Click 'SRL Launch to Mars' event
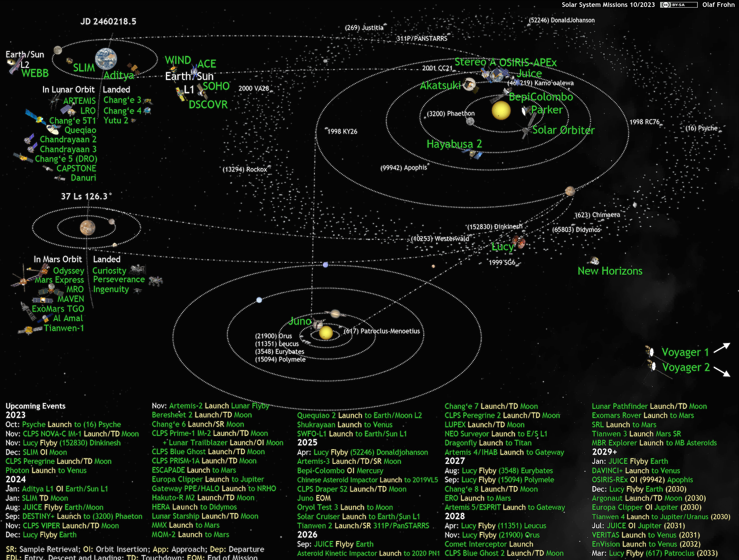Image resolution: width=739 pixels, height=560 pixels. pos(624,425)
